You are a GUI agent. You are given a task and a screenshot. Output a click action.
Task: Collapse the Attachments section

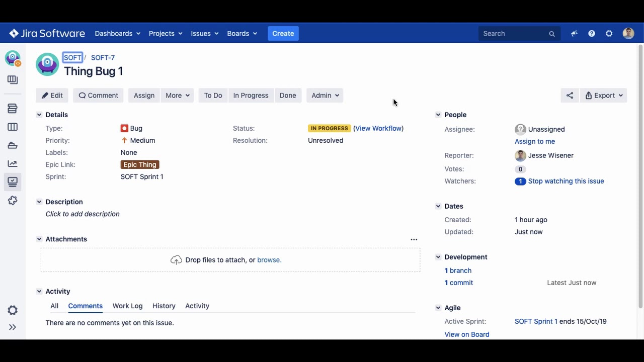(39, 239)
